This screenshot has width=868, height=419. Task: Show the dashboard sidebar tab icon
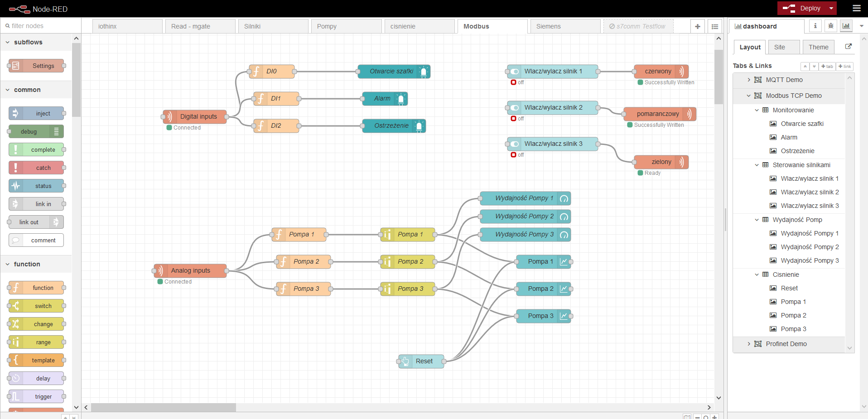(846, 26)
